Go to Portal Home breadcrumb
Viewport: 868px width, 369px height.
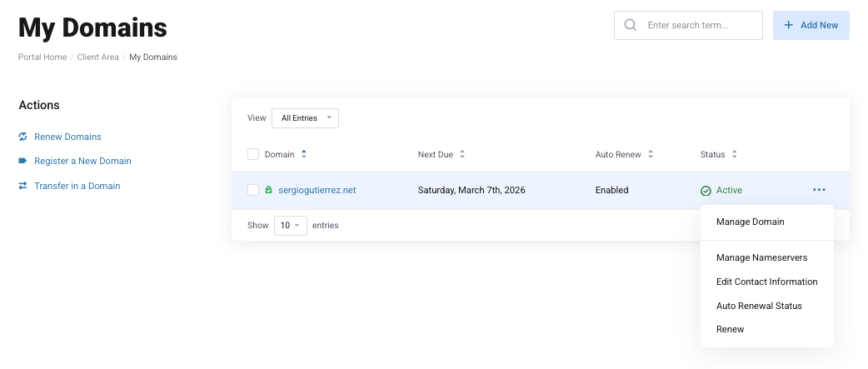click(x=42, y=57)
